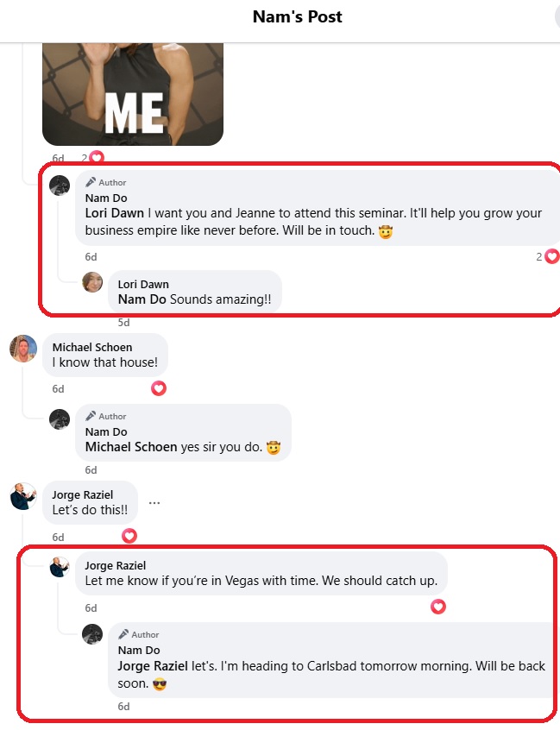Click heart reaction under "Let's do this!!"
Image resolution: width=560 pixels, height=730 pixels.
(x=129, y=536)
